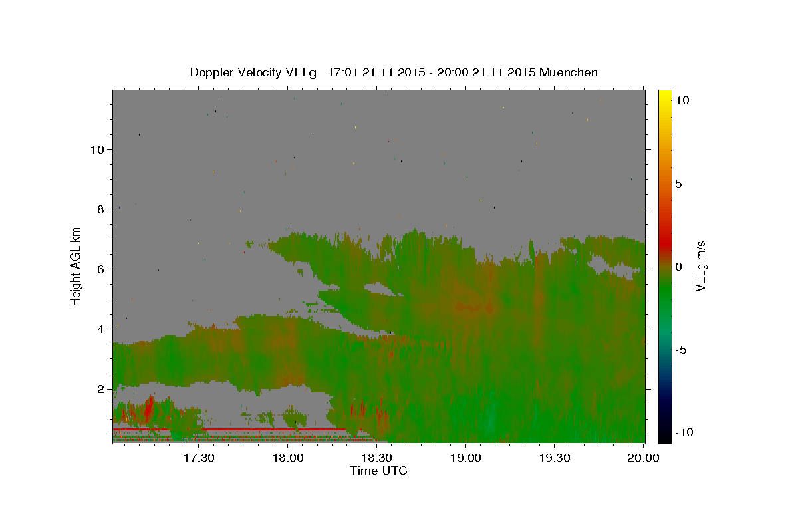
Task: Click the '19:00' time tick label
Action: click(x=466, y=458)
